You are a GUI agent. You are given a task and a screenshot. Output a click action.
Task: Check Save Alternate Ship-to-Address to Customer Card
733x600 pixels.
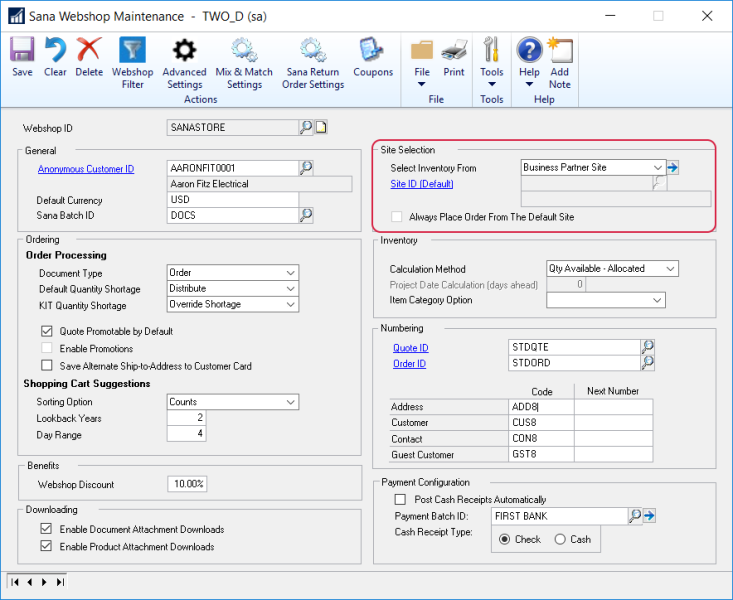coord(46,365)
